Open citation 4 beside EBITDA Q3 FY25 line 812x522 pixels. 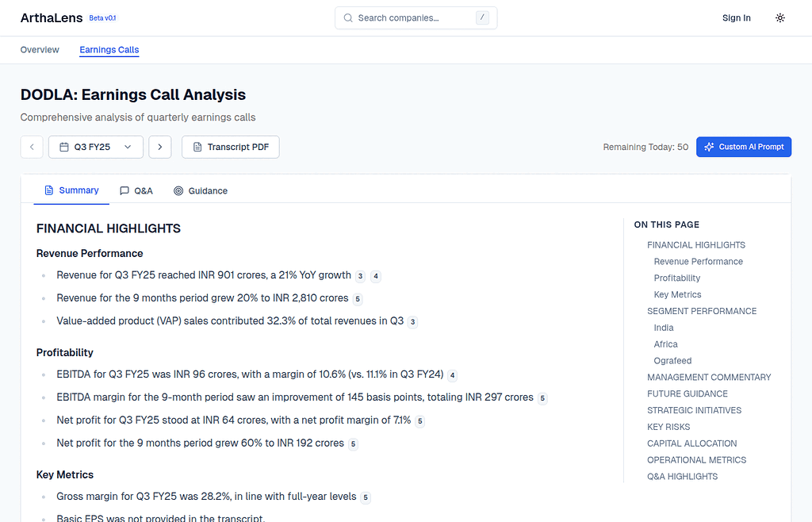click(452, 375)
